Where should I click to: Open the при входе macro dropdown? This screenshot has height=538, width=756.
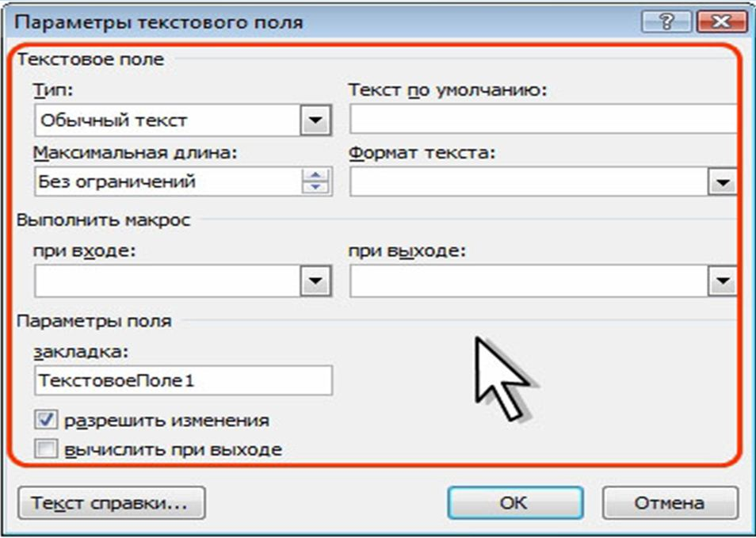coord(316,281)
